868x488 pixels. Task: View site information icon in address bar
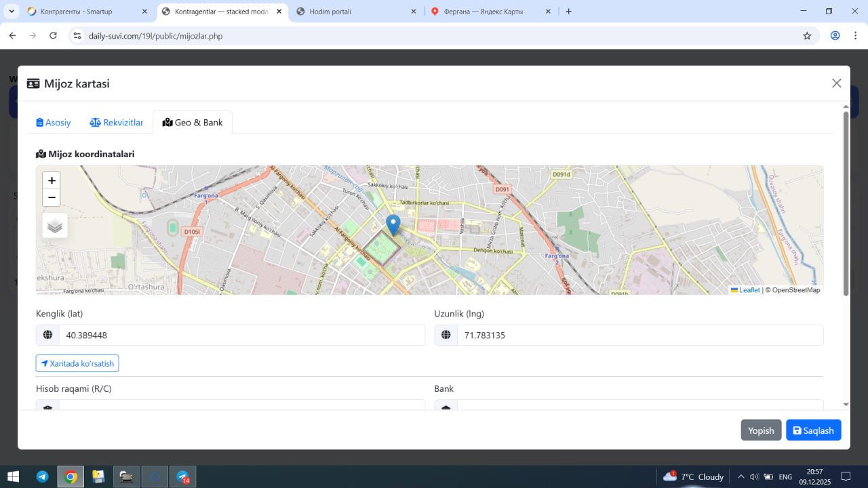point(77,36)
